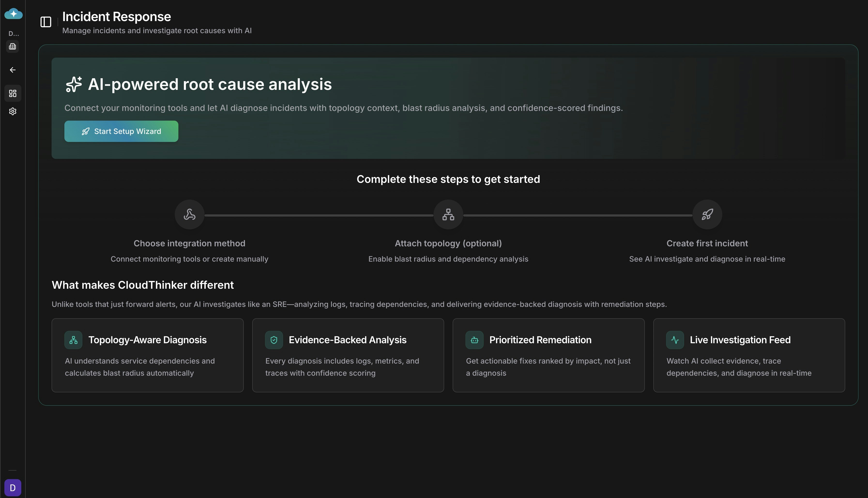
Task: Click the shield icon on Evidence-Backed Analysis
Action: [x=274, y=340]
